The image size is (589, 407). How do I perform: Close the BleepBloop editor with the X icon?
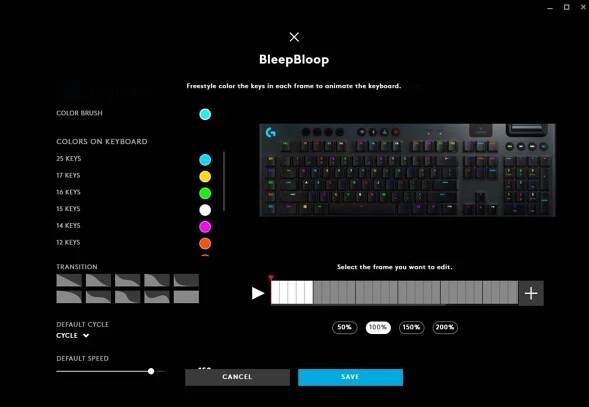294,37
